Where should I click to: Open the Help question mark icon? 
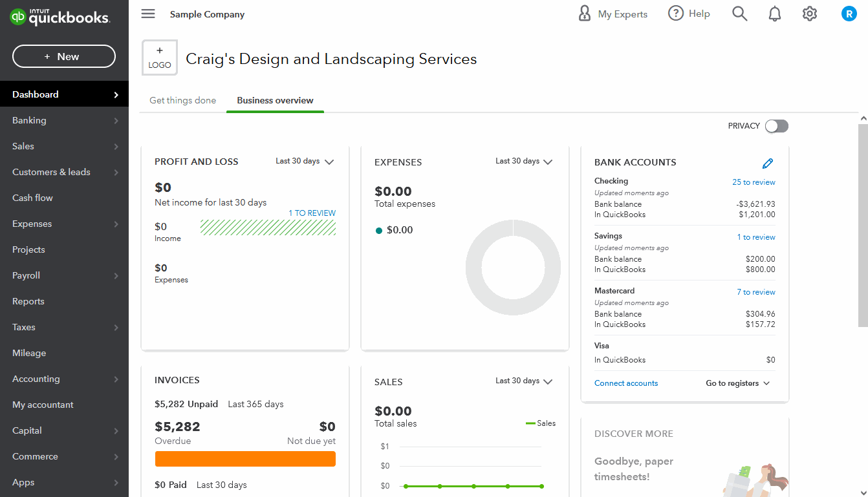coord(676,14)
